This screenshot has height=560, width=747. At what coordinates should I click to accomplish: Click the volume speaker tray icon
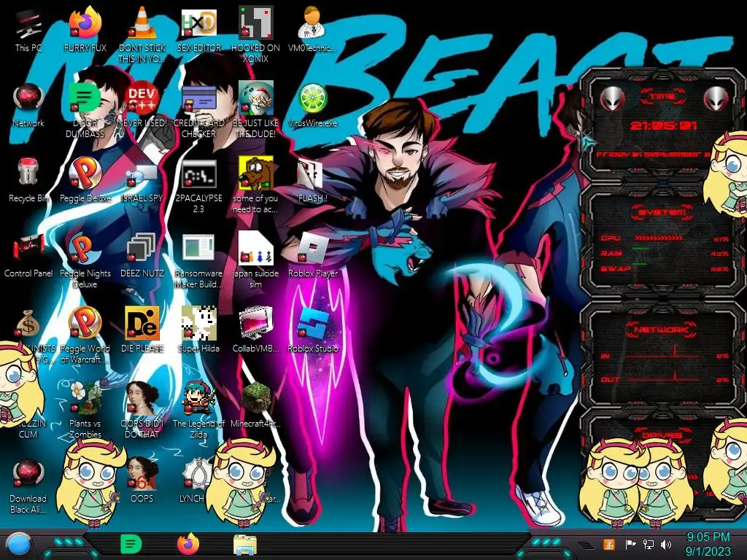(666, 544)
